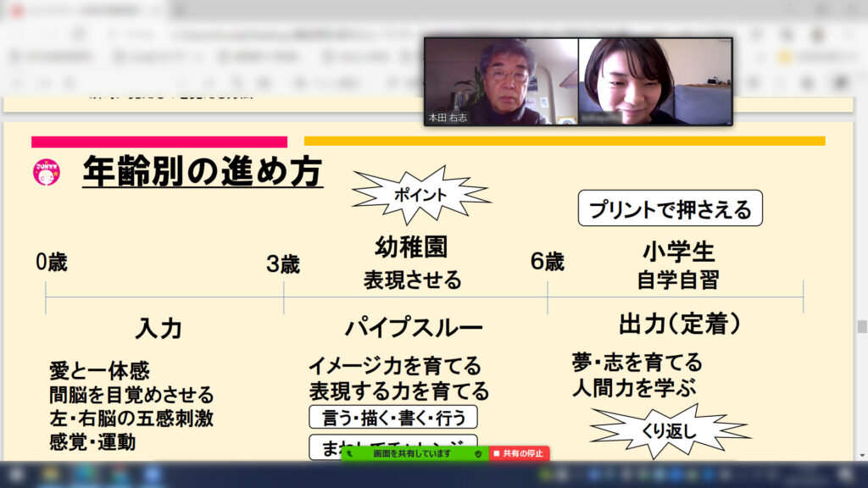Screen dimensions: 868x488
Task: Click the pink horizontal bar above the heading
Action: [159, 141]
